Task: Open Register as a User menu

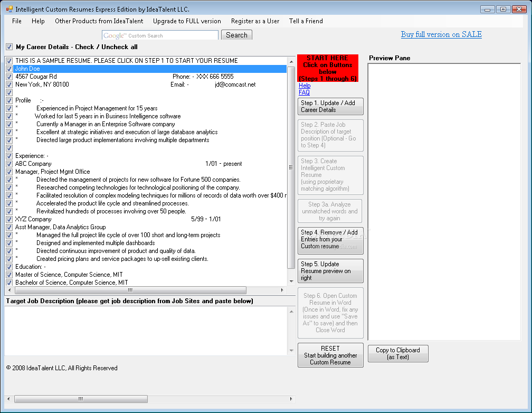Action: point(255,21)
